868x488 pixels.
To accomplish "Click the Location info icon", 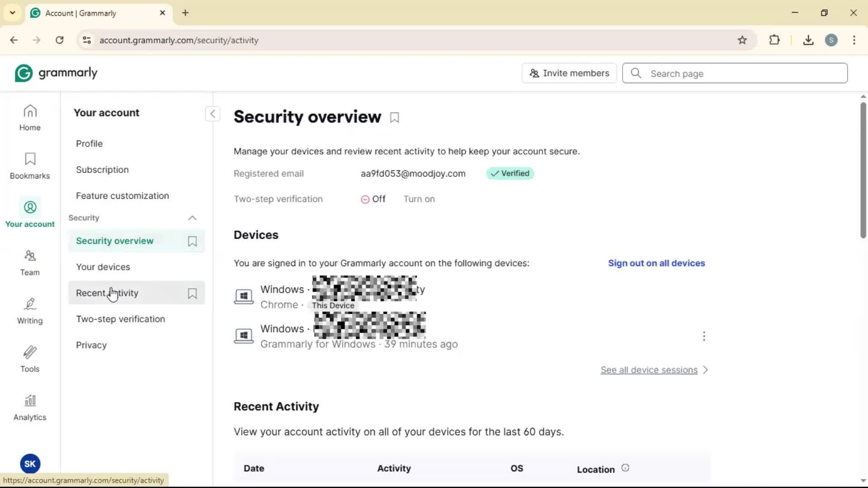I will (x=625, y=468).
